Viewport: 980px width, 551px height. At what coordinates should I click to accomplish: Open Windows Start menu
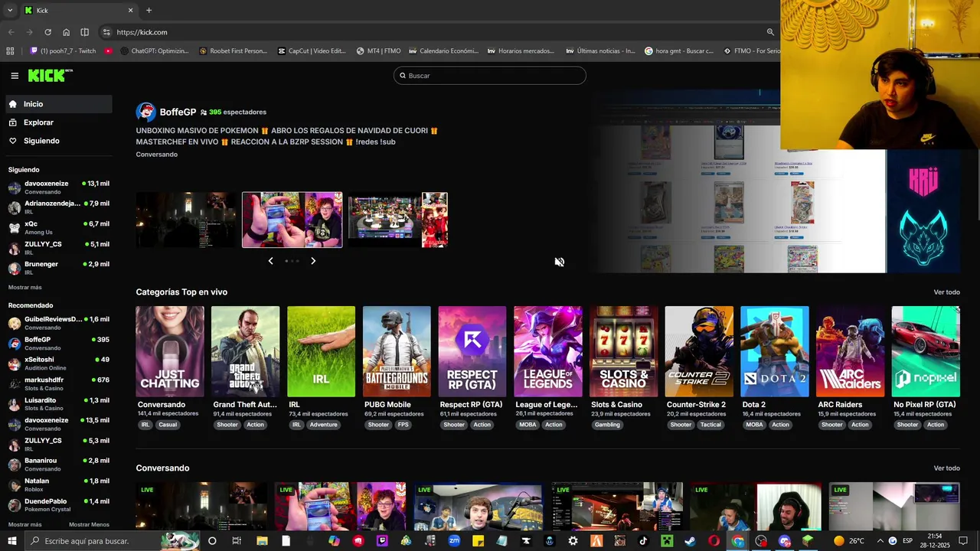point(11,541)
